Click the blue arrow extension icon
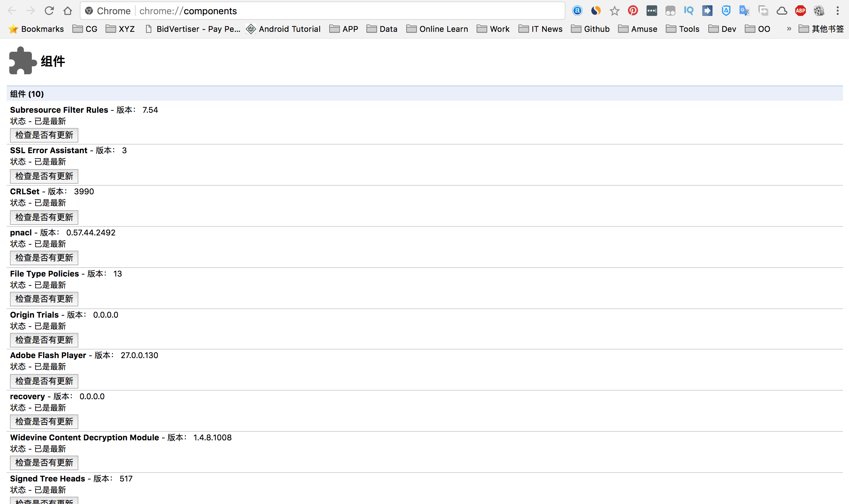 pyautogui.click(x=707, y=11)
